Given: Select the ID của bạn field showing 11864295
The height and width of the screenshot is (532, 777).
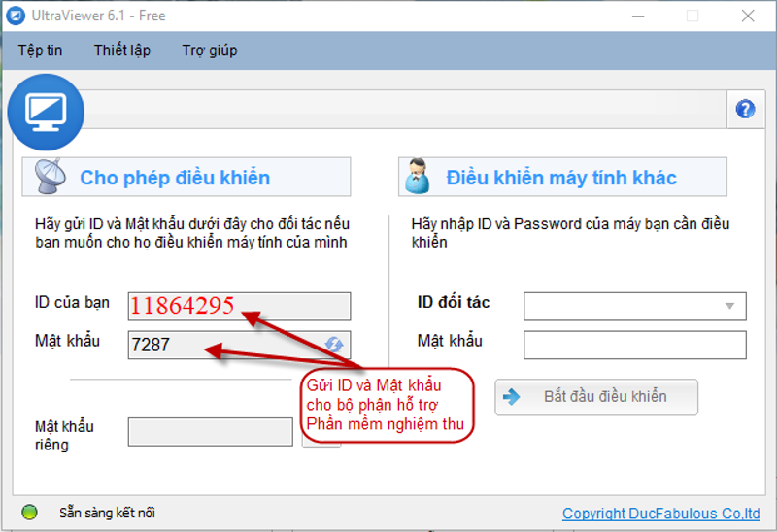Looking at the screenshot, I should click(x=239, y=306).
